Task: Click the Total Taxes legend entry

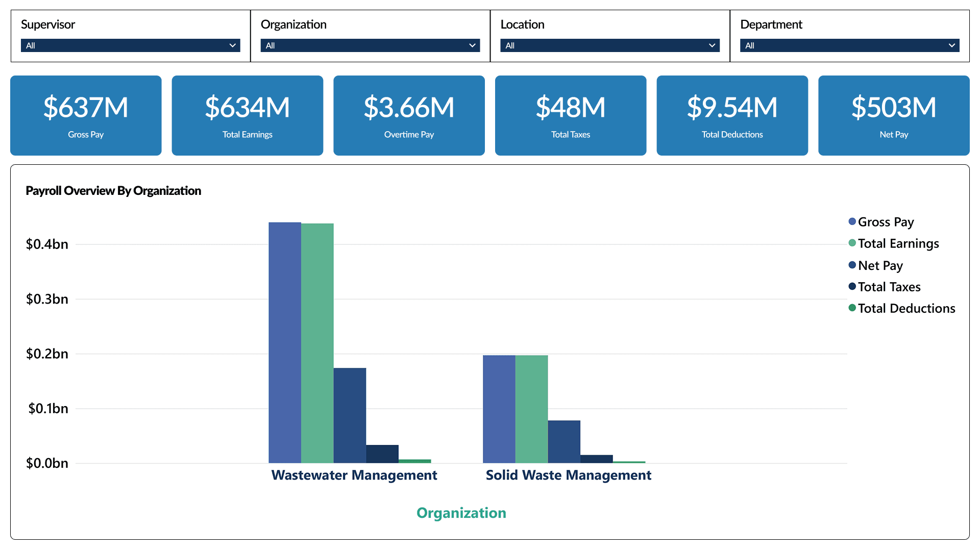Action: coord(889,287)
